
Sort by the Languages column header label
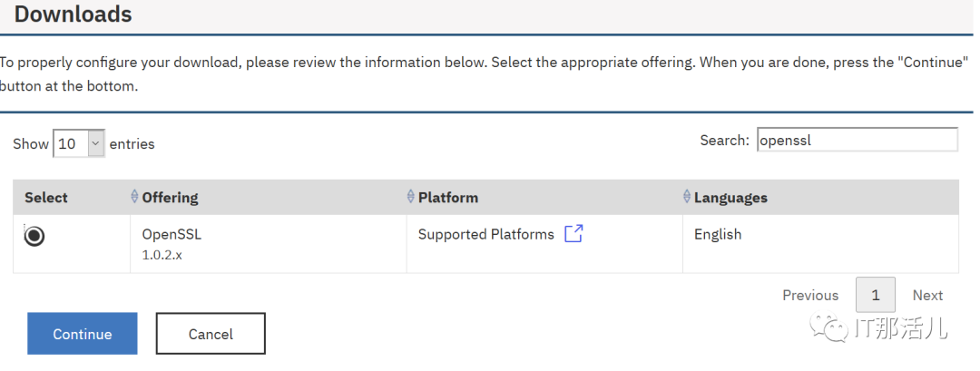(730, 197)
